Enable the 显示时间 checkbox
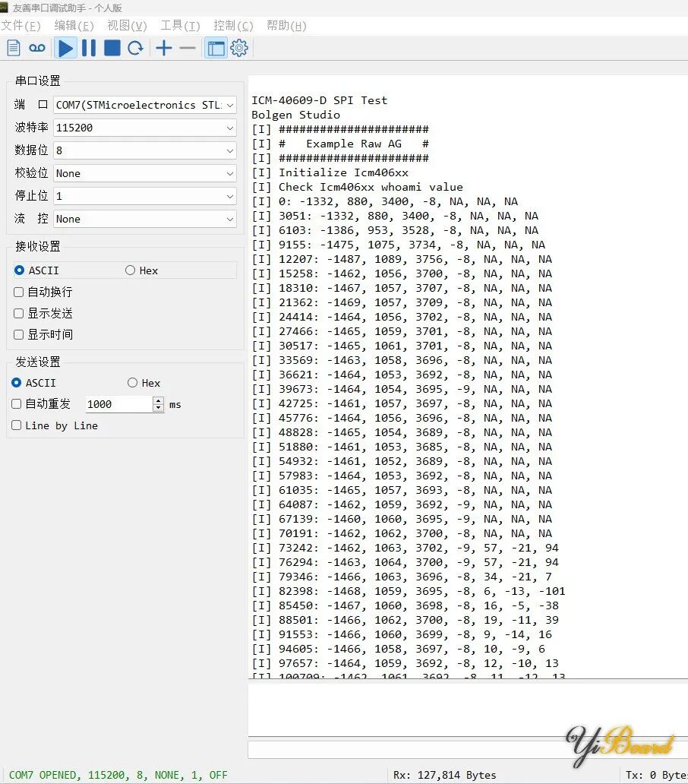 (17, 334)
